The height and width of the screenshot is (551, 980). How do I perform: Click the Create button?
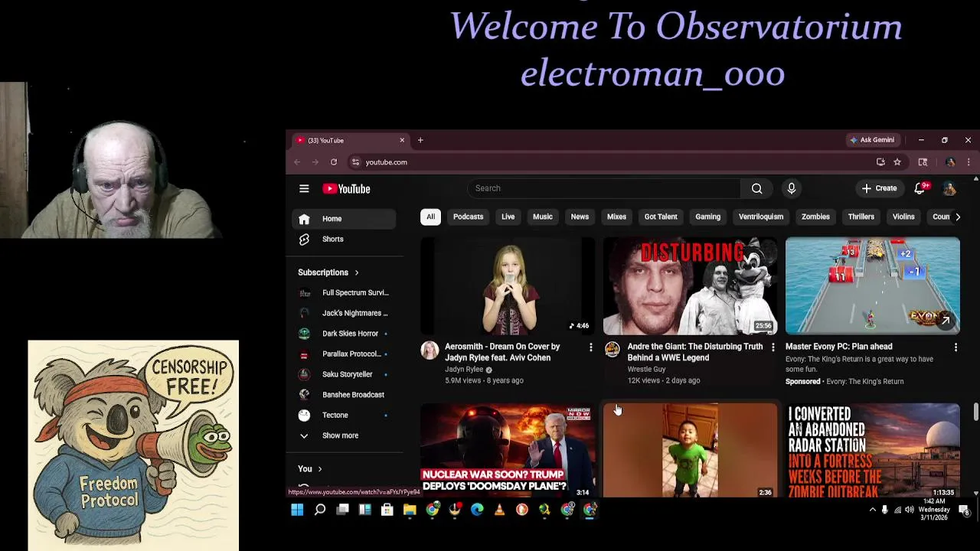pos(878,188)
